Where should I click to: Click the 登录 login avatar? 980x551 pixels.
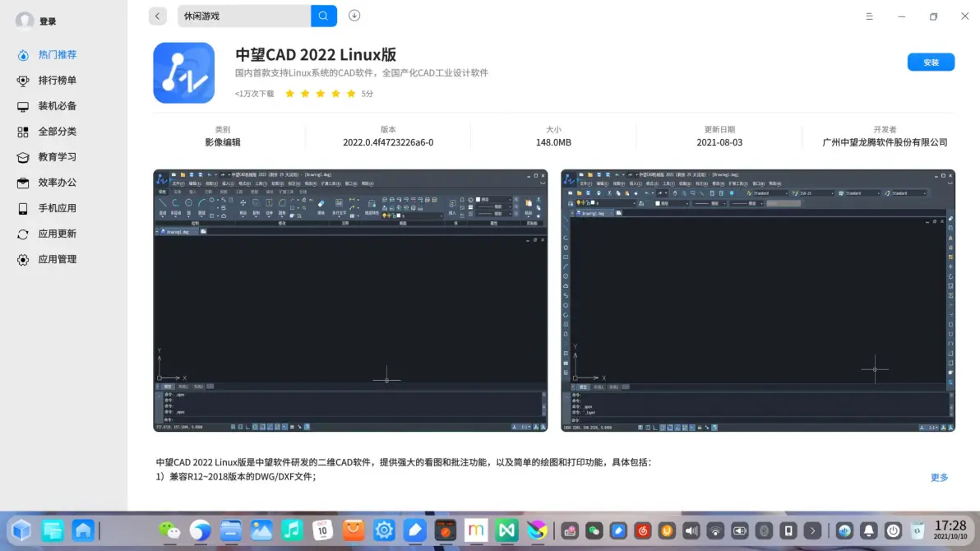tap(25, 21)
